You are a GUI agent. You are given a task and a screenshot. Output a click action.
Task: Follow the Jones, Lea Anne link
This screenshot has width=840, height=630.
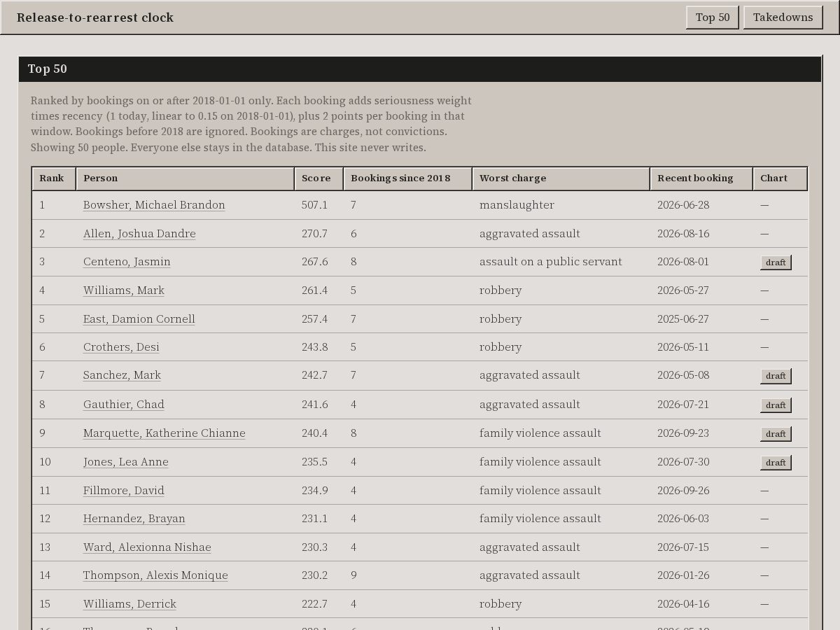[x=126, y=462]
